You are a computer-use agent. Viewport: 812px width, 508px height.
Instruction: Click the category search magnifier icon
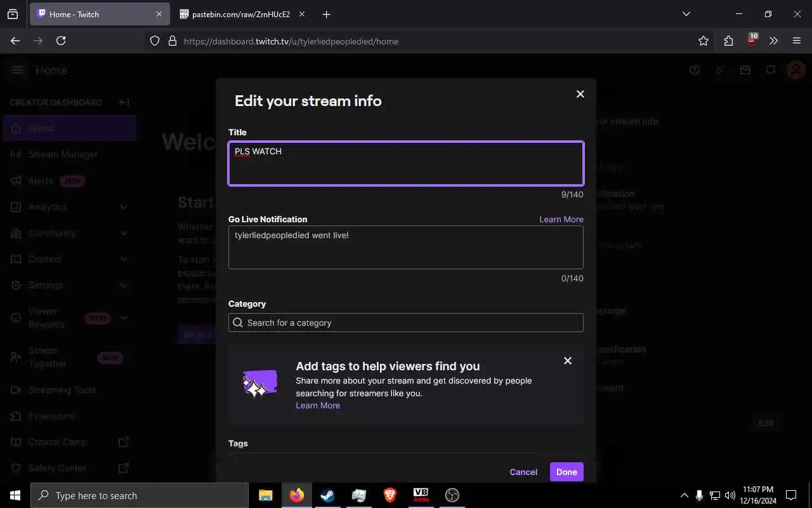tap(238, 323)
